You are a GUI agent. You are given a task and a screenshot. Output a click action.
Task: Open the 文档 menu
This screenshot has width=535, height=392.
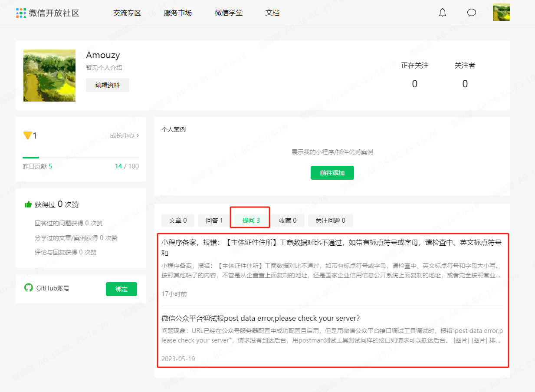pos(272,13)
